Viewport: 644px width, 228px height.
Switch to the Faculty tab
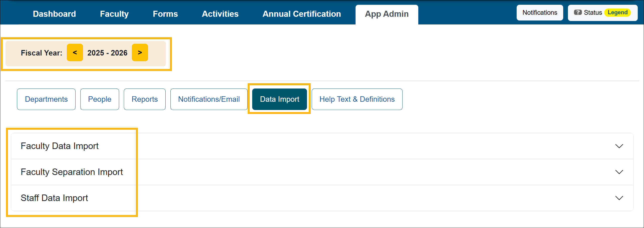click(114, 14)
